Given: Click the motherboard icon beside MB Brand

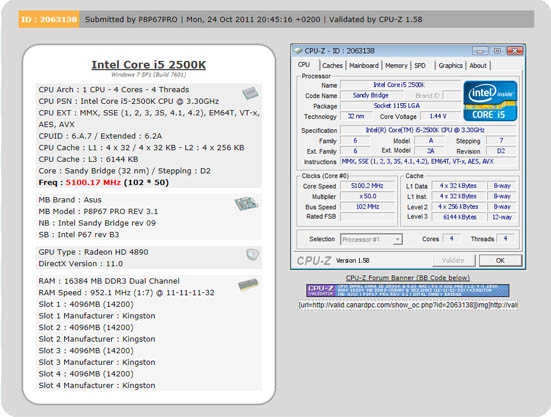Looking at the screenshot, I should point(246,204).
